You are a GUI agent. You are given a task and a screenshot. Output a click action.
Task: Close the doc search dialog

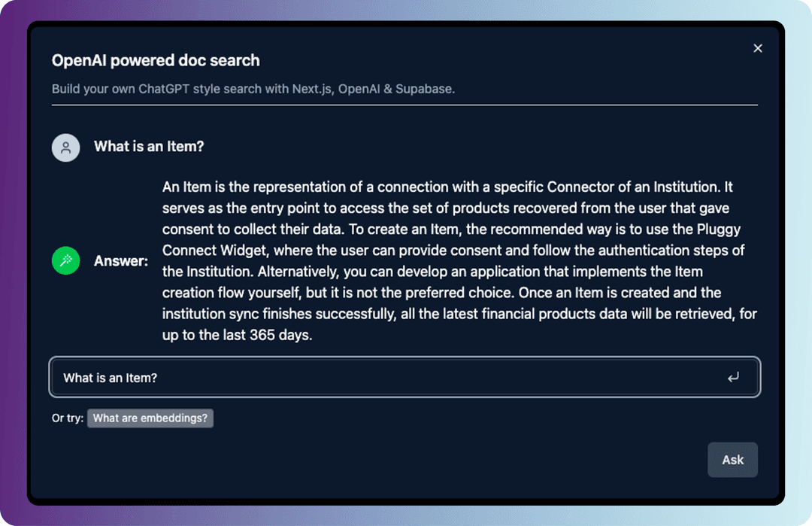click(x=758, y=48)
